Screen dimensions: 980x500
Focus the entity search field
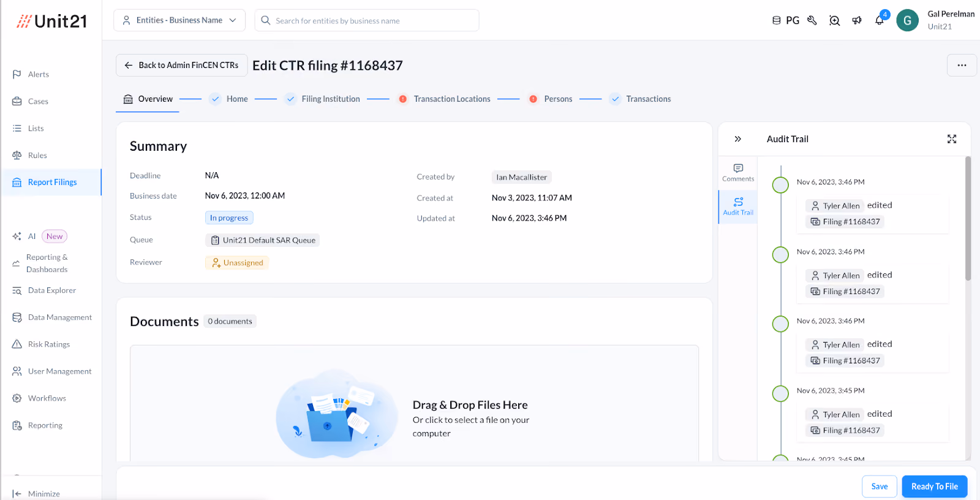tap(367, 20)
